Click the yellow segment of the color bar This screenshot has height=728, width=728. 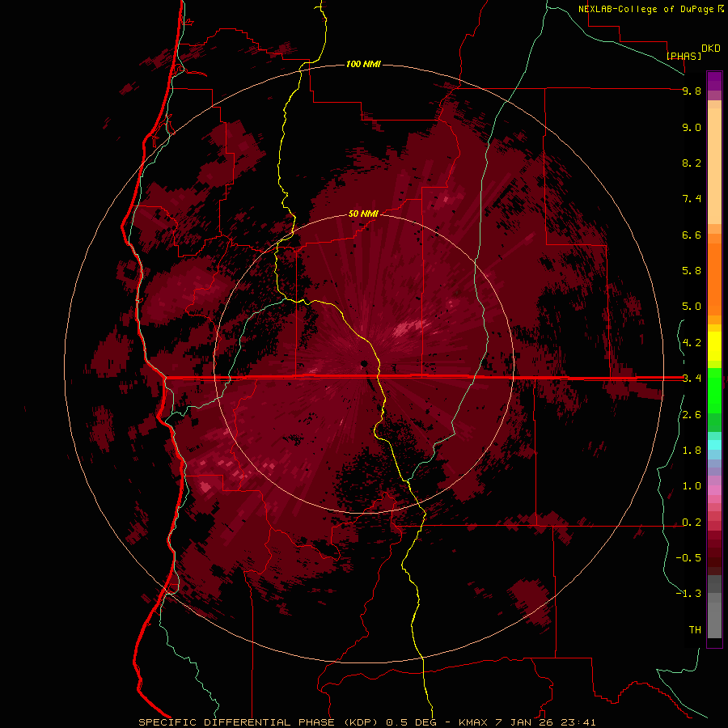pyautogui.click(x=714, y=346)
